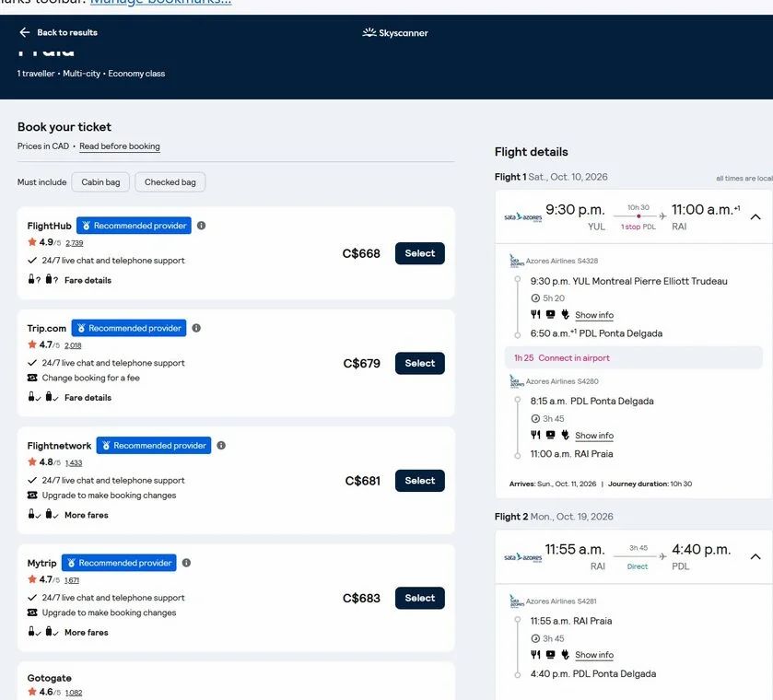Click '9:30 p.m. YUL Montreal Pierre Elliott Trudeau'
The width and height of the screenshot is (773, 700).
pos(628,281)
